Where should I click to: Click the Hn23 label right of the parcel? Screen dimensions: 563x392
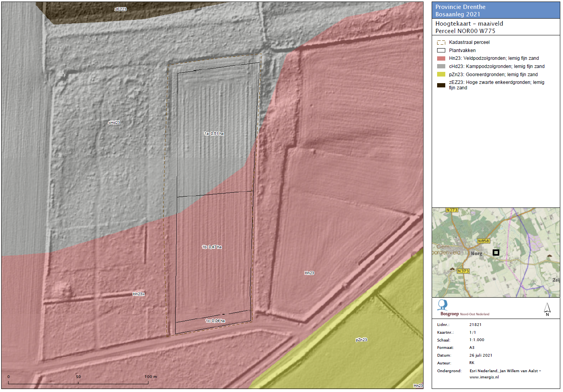(x=309, y=273)
